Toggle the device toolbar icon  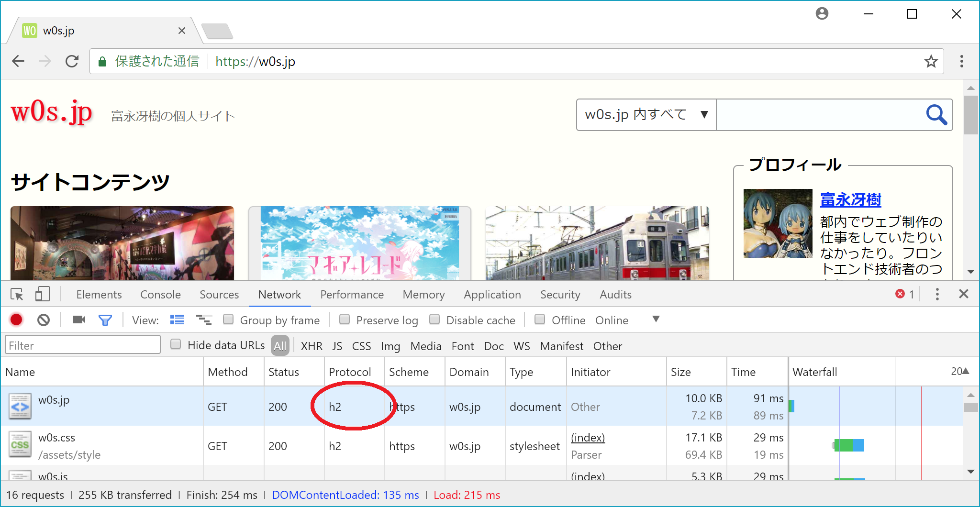click(42, 294)
